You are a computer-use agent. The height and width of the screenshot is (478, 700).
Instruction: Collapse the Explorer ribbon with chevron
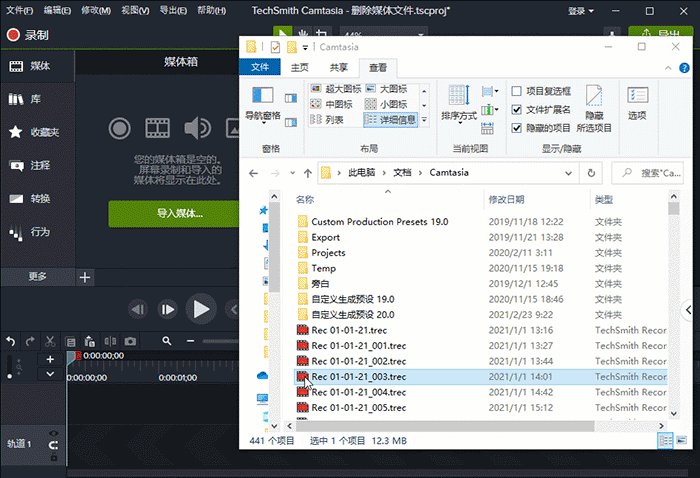[668, 68]
